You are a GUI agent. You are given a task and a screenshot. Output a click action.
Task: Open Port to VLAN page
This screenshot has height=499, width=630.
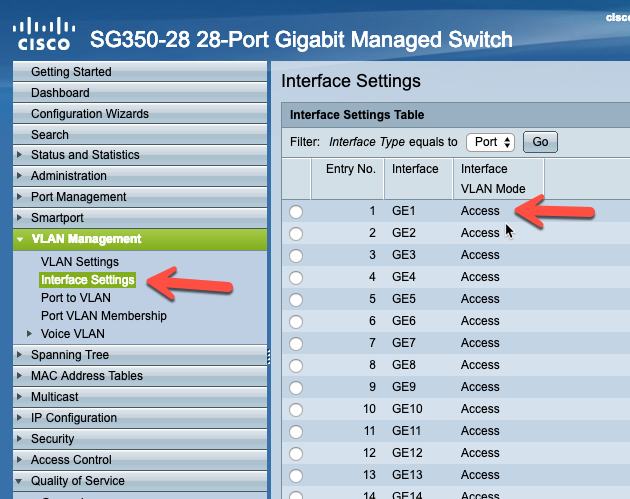click(76, 298)
